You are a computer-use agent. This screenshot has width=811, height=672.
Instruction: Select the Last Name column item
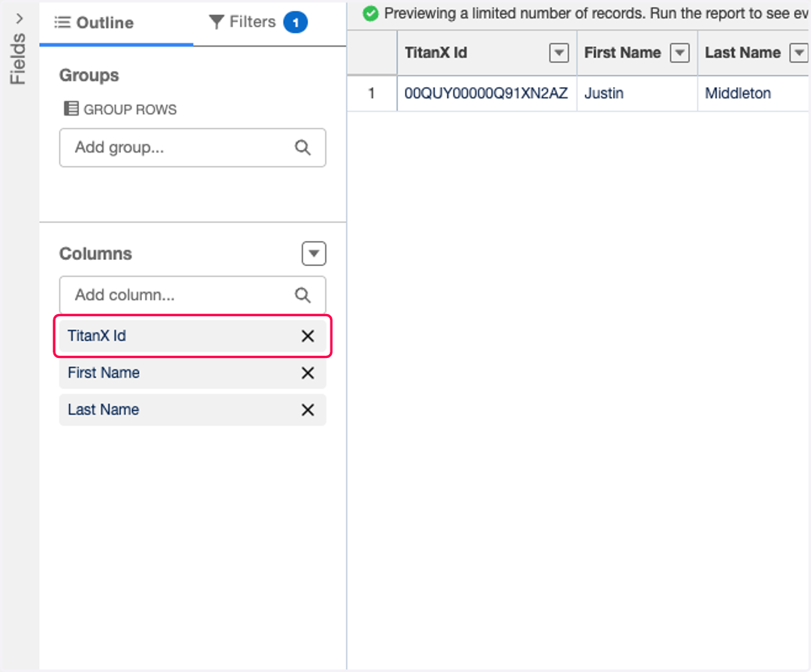(193, 410)
